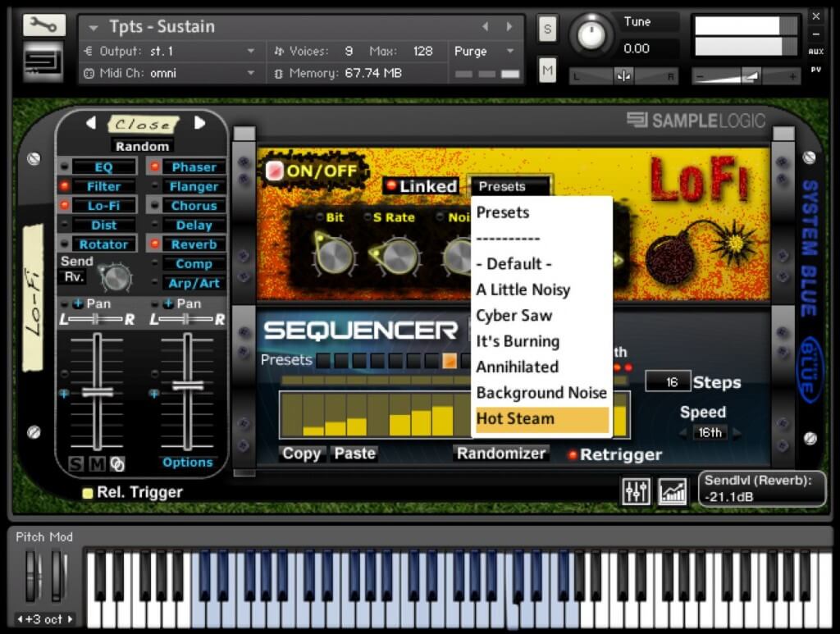This screenshot has height=634, width=840.
Task: Open the Midi Ch omni dropdown
Action: 250,73
